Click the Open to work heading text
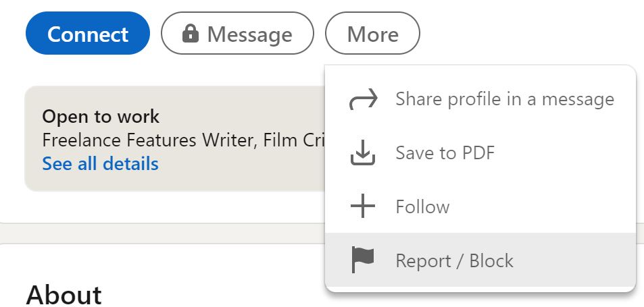 [101, 116]
